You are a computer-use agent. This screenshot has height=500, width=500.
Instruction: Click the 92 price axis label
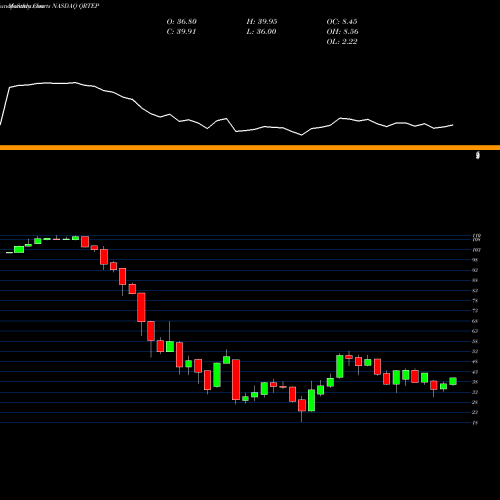tap(475, 270)
